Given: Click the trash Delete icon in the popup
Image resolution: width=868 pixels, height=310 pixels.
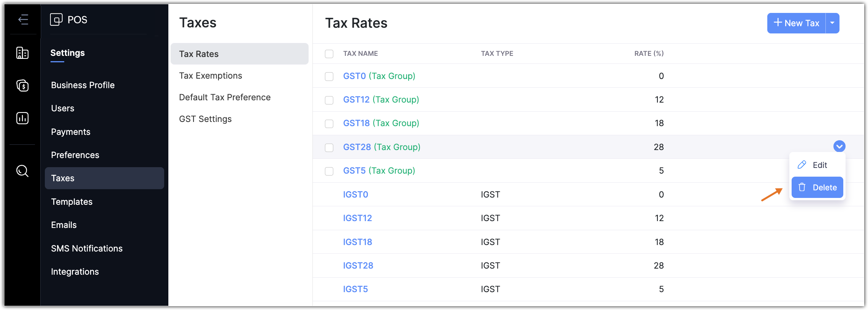Looking at the screenshot, I should (x=802, y=187).
